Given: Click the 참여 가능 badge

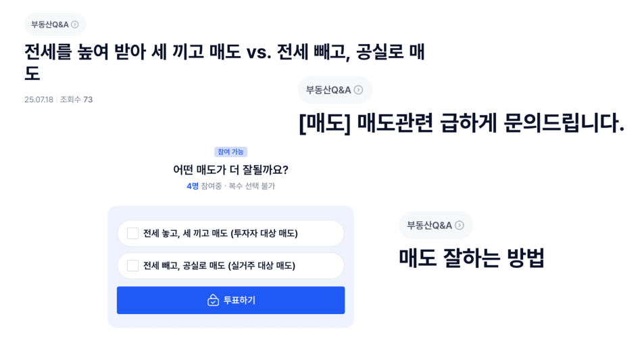Looking at the screenshot, I should [230, 152].
